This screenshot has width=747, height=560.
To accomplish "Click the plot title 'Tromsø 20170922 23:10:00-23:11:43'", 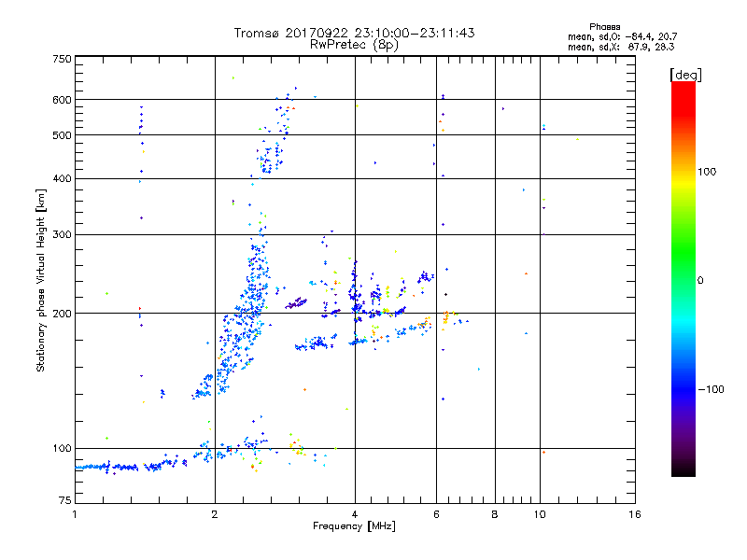I will [x=354, y=33].
